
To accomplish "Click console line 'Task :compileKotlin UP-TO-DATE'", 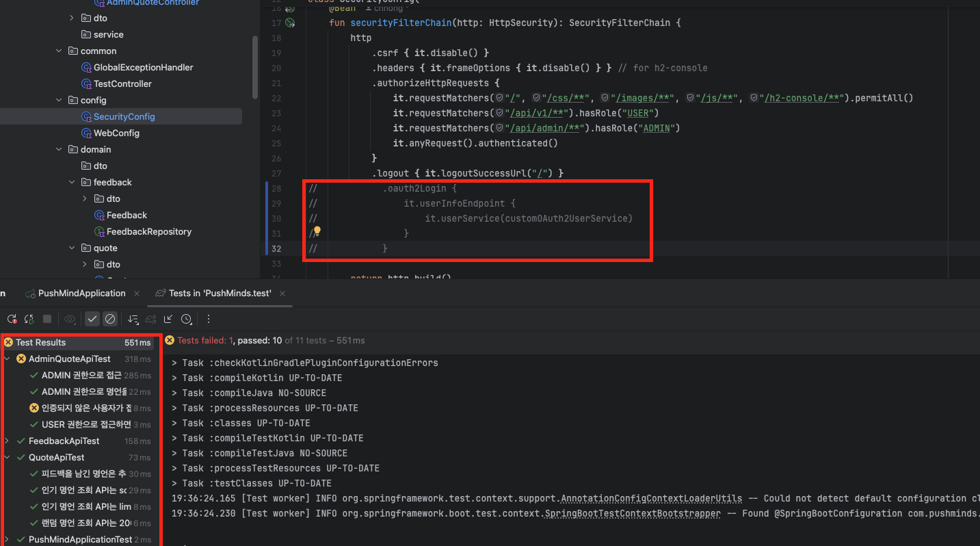I will pos(257,378).
